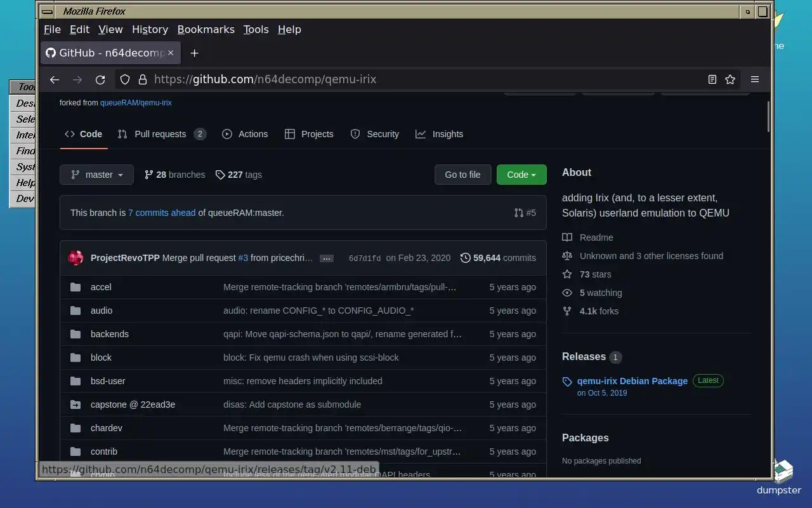View all 59,644 commits

(498, 258)
